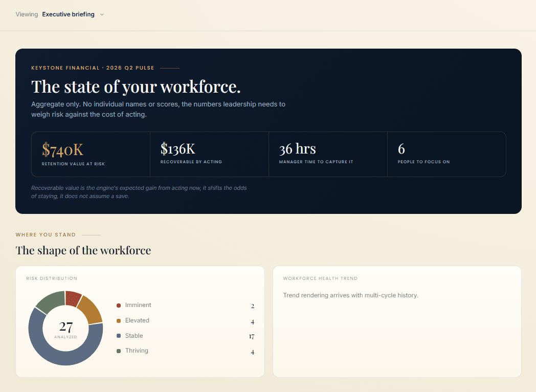Click the Workforce Health Trend card title

320,278
